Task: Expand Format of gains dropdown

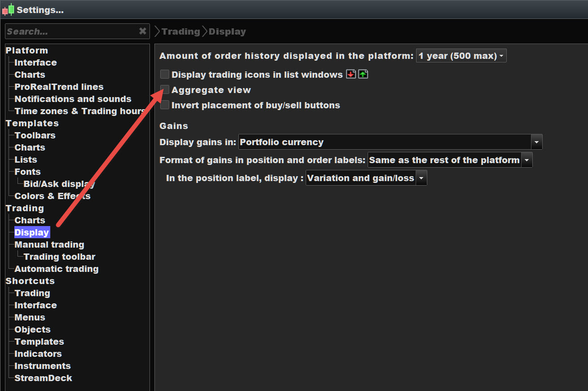Action: click(x=450, y=160)
